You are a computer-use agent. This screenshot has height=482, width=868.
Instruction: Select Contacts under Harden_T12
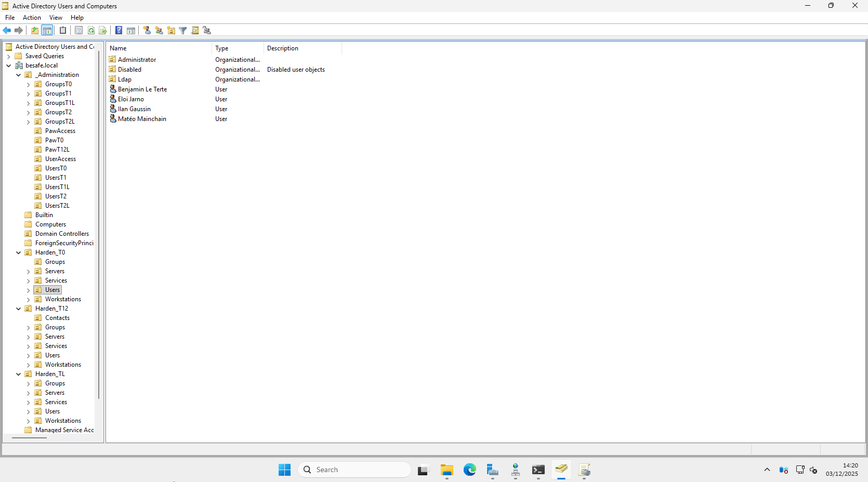(x=57, y=318)
